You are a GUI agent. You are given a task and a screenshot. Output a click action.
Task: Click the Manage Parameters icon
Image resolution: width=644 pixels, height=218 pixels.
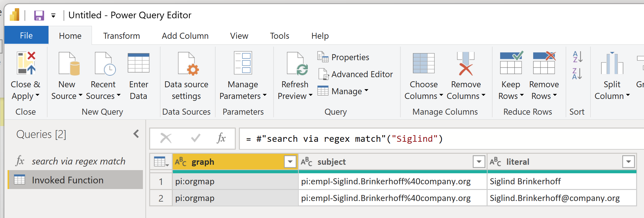[243, 63]
